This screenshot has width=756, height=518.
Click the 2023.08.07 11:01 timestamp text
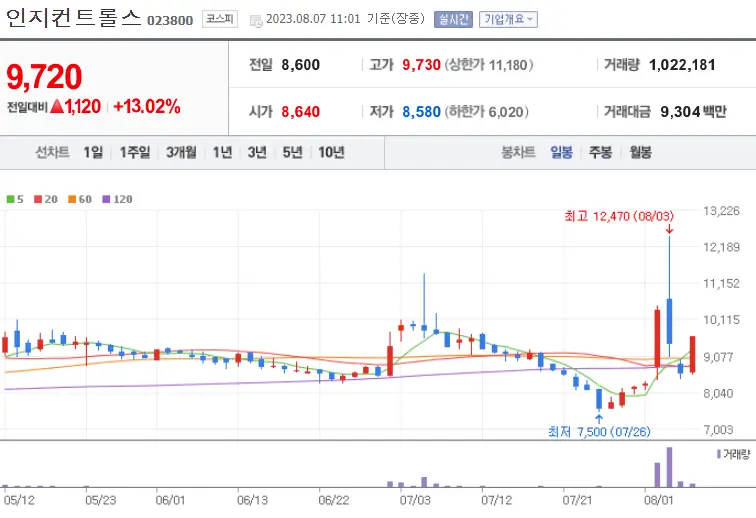coord(313,19)
